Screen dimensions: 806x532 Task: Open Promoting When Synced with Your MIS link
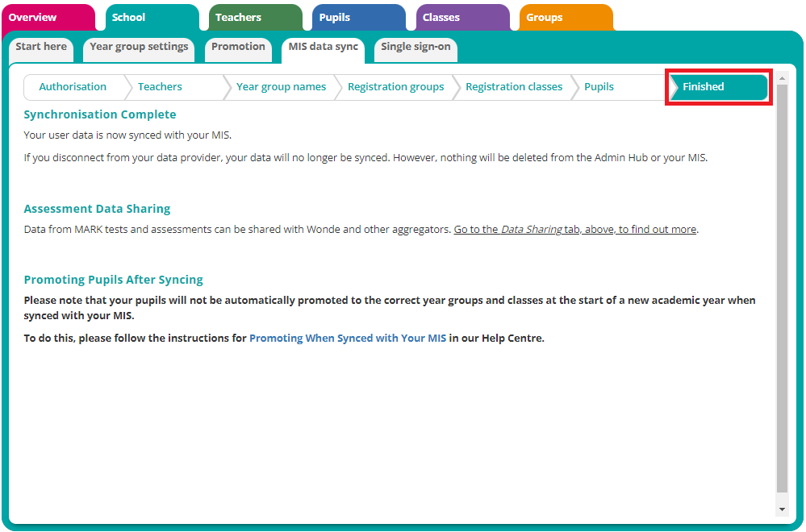click(348, 339)
